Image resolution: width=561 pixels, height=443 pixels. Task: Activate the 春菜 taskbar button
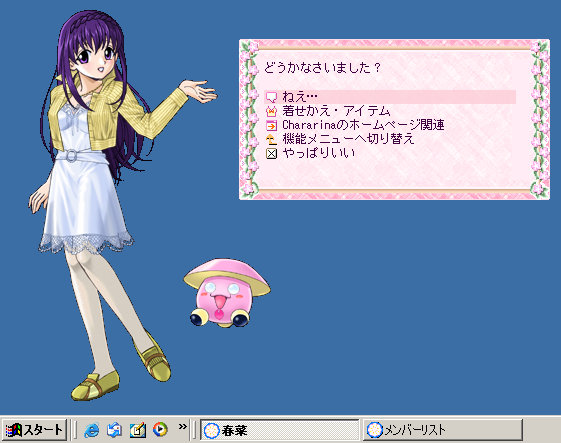click(x=279, y=430)
